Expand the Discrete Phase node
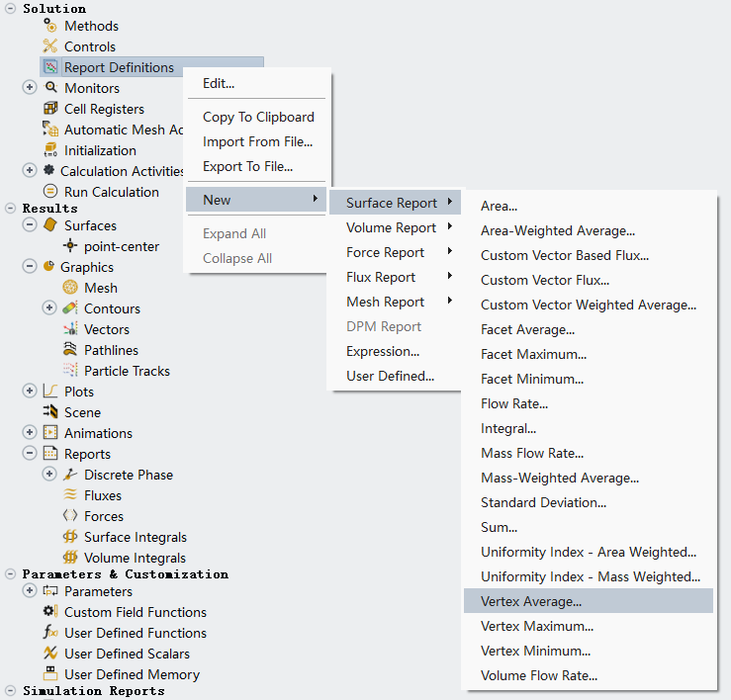The width and height of the screenshot is (731, 700). tap(49, 475)
